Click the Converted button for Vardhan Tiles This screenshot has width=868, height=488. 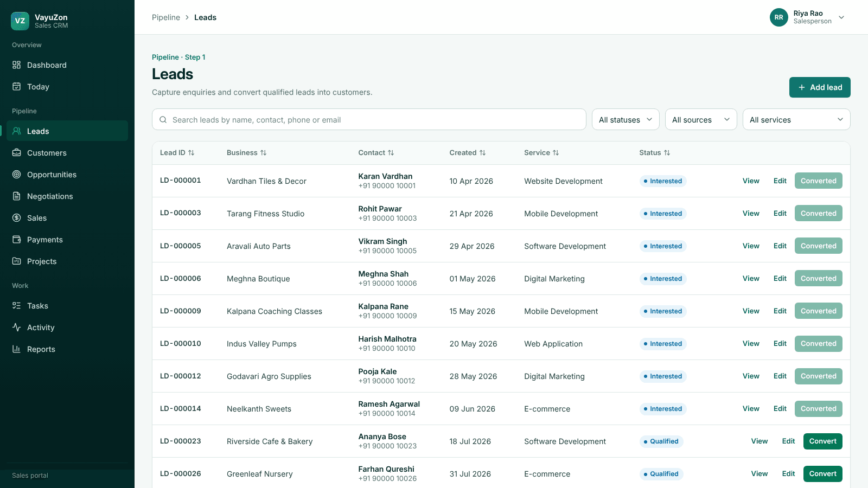818,181
